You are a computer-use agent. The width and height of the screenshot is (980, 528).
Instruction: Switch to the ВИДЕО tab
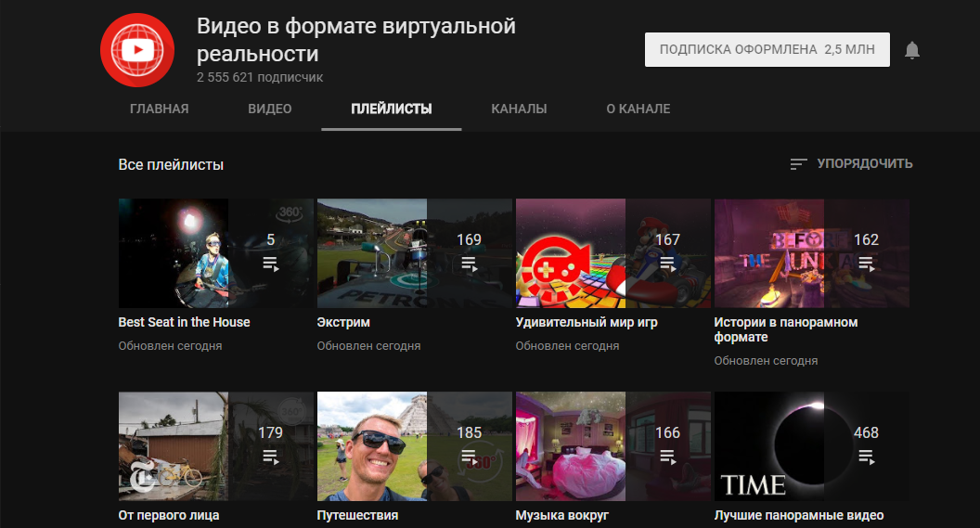click(270, 109)
